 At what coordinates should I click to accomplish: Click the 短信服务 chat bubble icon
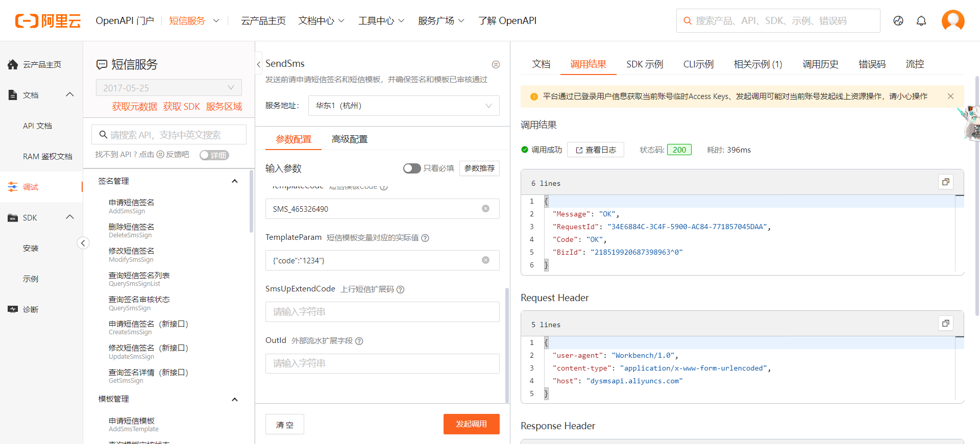tap(102, 64)
